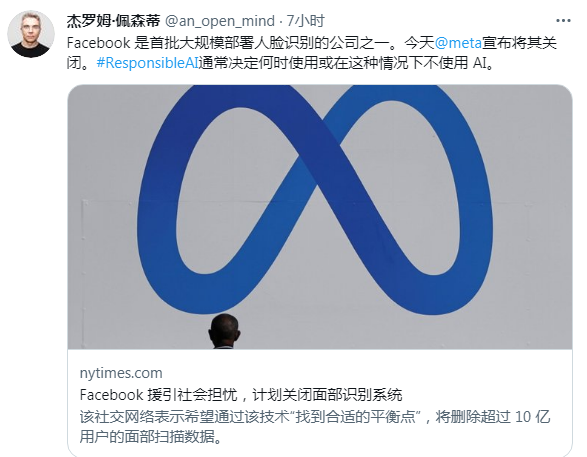Click the tweet text 宣布将其关 after @meta
Screen dimensions: 587x457
point(519,43)
